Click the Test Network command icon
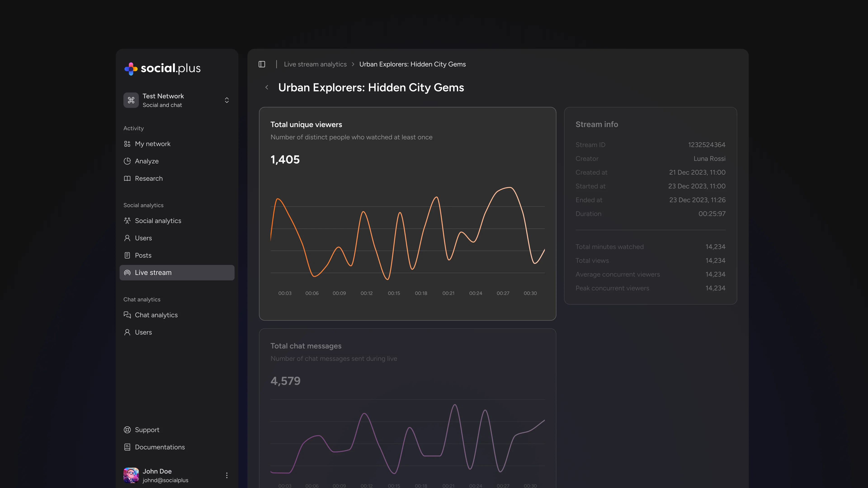The height and width of the screenshot is (488, 868). tap(131, 100)
